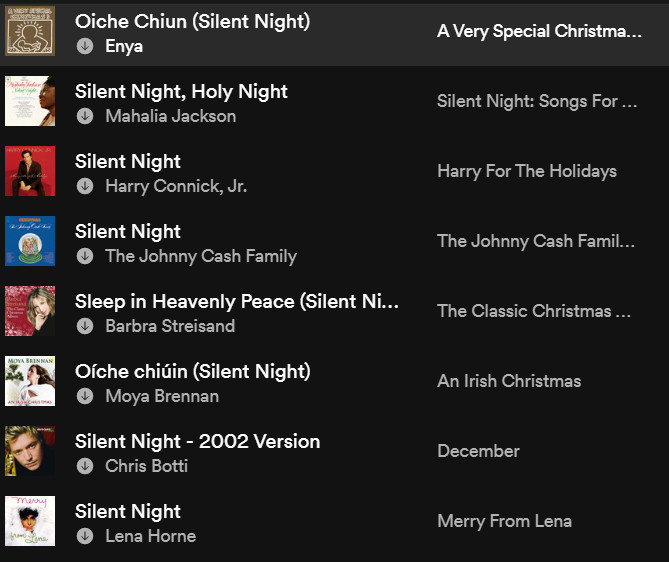This screenshot has height=562, width=669.
Task: Click the A Very Special Christmas album cover
Action: pos(30,31)
